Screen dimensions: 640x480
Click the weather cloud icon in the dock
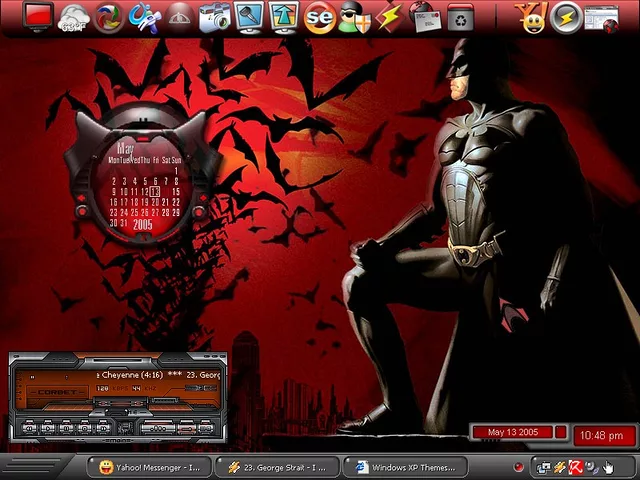click(75, 16)
